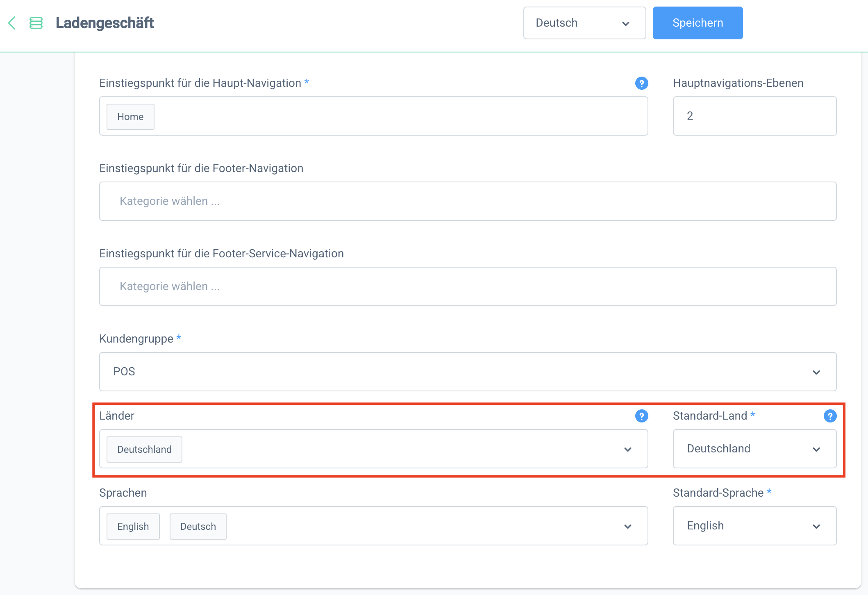This screenshot has height=595, width=868.
Task: Open help for Haupt-Navigation entry point
Action: point(641,83)
